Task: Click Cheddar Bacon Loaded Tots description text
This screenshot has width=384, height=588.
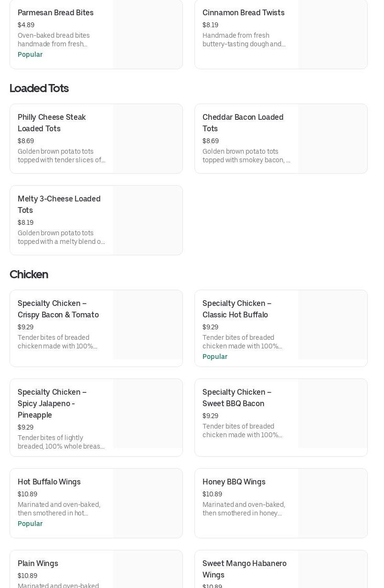Action: pos(246,156)
